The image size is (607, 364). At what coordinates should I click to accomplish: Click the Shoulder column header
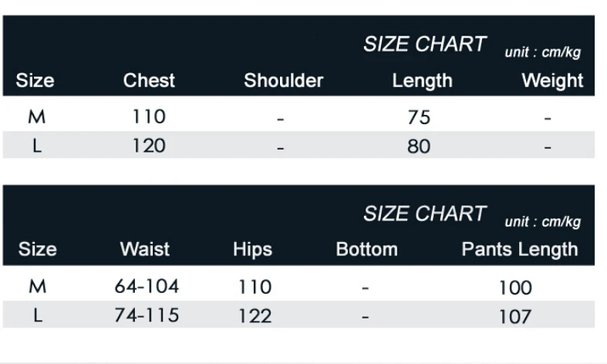pos(283,80)
